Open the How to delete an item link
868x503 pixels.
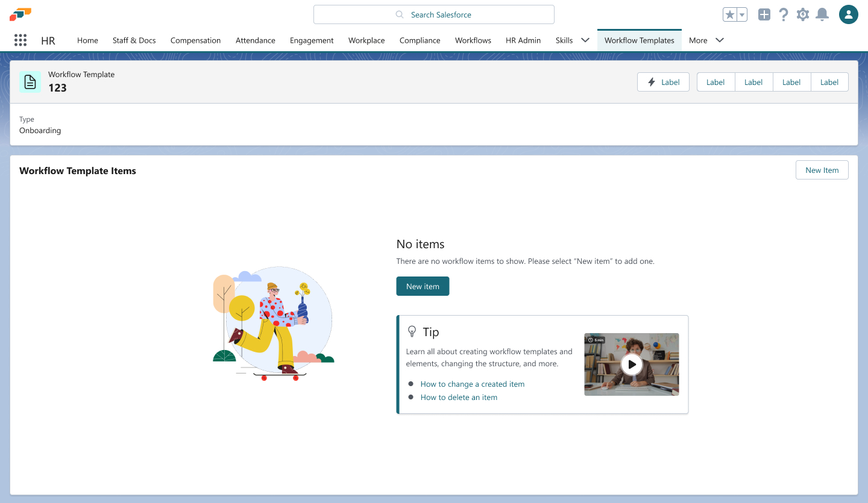coord(459,397)
